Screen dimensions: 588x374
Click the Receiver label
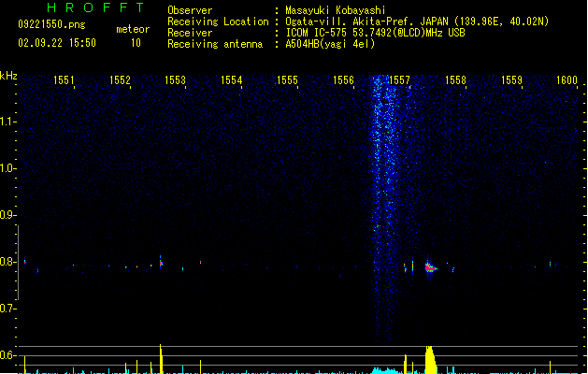190,33
